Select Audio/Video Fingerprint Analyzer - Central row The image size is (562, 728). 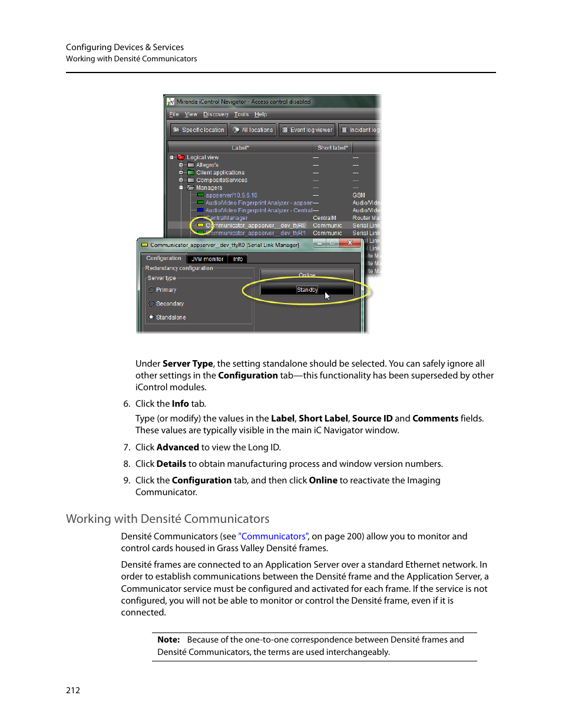[259, 210]
